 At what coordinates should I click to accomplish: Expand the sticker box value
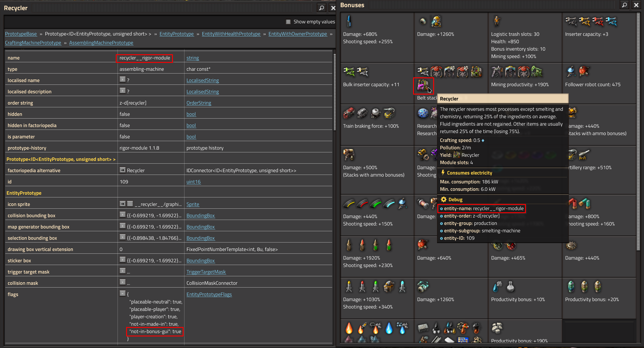click(x=123, y=260)
